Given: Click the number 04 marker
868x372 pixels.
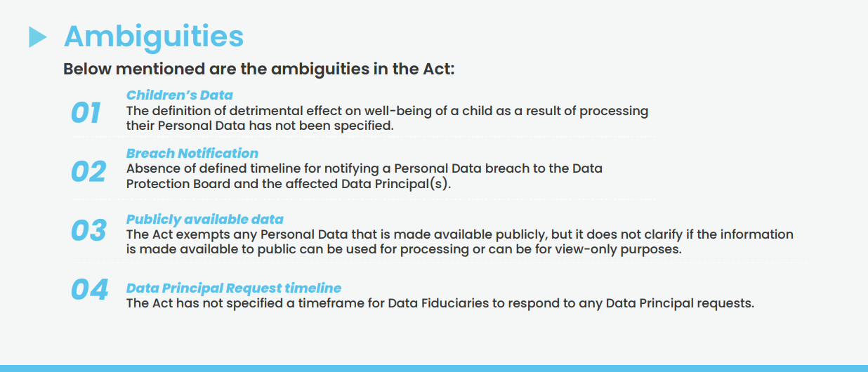Looking at the screenshot, I should [90, 290].
